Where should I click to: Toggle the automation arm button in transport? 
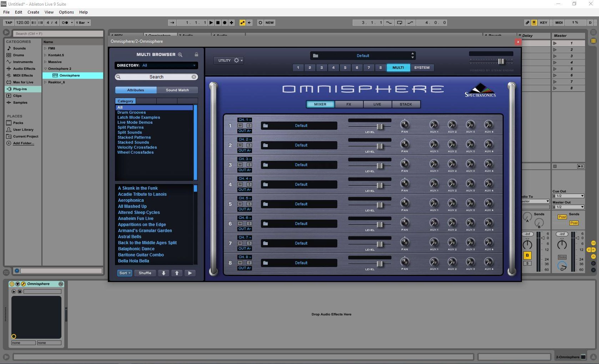tap(242, 22)
